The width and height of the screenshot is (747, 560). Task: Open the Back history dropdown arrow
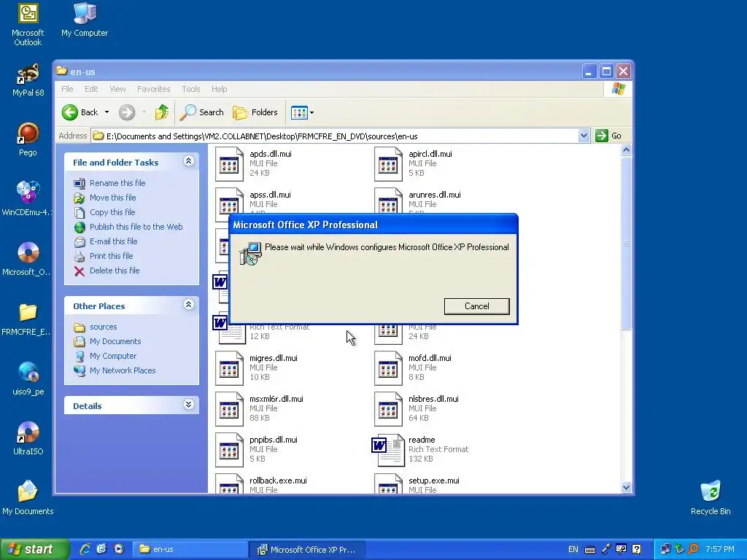coord(107,112)
